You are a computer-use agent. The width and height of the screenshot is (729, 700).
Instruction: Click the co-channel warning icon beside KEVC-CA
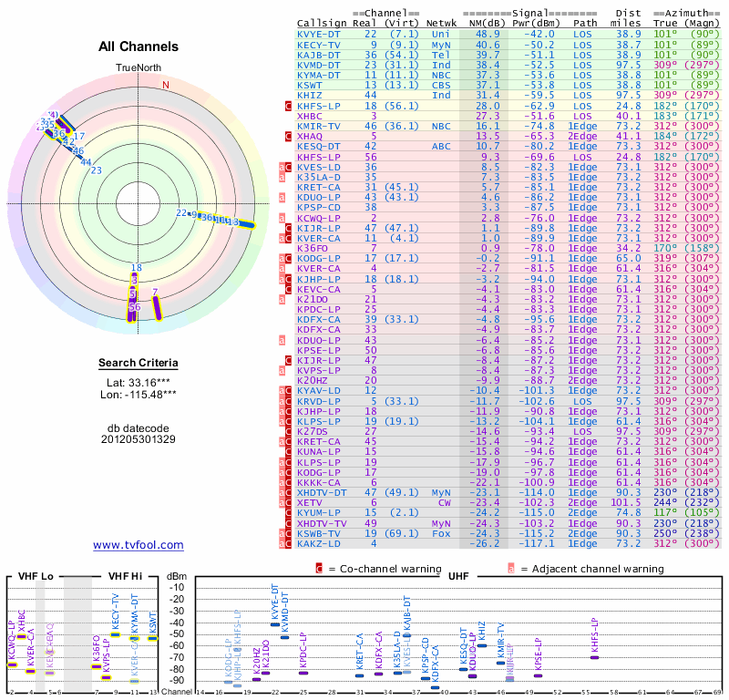tap(289, 289)
